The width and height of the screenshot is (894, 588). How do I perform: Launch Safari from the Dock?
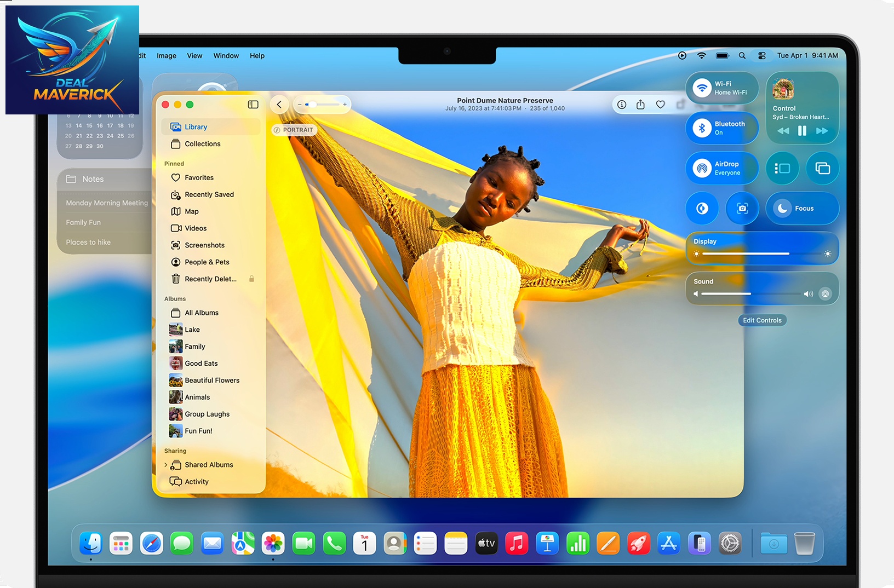click(151, 544)
